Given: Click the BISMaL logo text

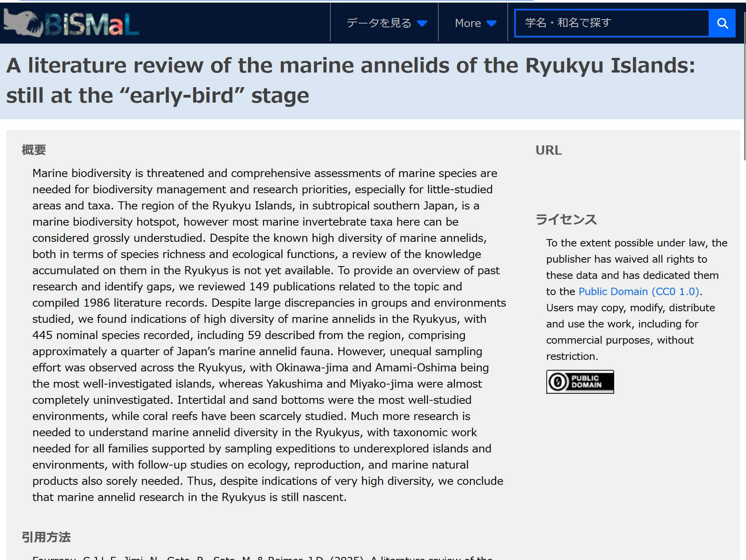Looking at the screenshot, I should tap(92, 25).
